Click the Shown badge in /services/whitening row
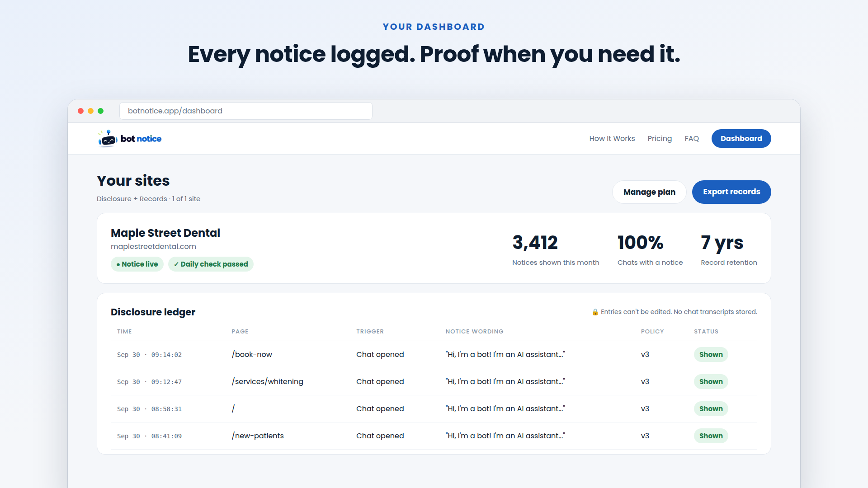 [x=711, y=382]
